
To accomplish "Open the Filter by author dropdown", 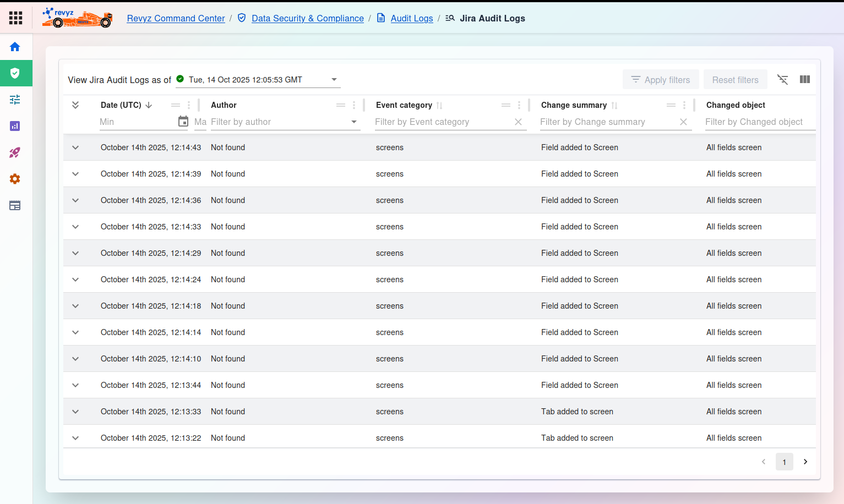I will click(354, 122).
